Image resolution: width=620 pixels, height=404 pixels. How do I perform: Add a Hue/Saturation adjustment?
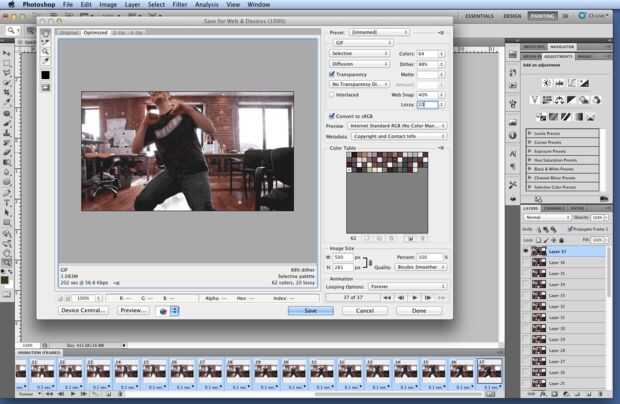pyautogui.click(x=547, y=100)
